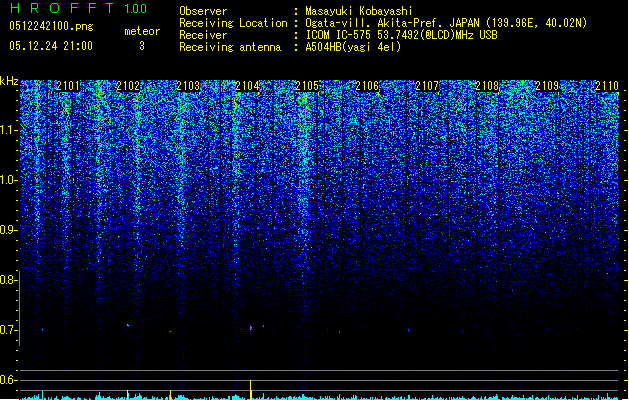Click the antenna text A504HB(yagi 4el)
Screen dimensions: 629x400
tap(353, 47)
